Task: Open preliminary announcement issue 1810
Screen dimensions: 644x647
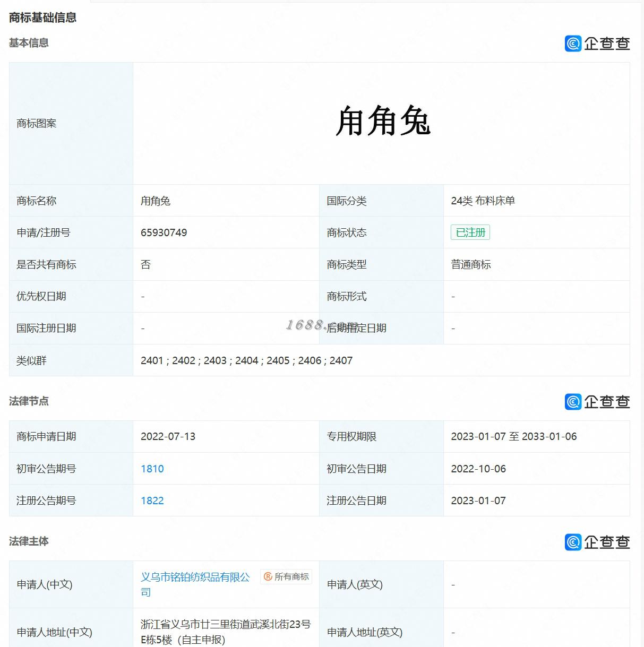Action: point(152,469)
